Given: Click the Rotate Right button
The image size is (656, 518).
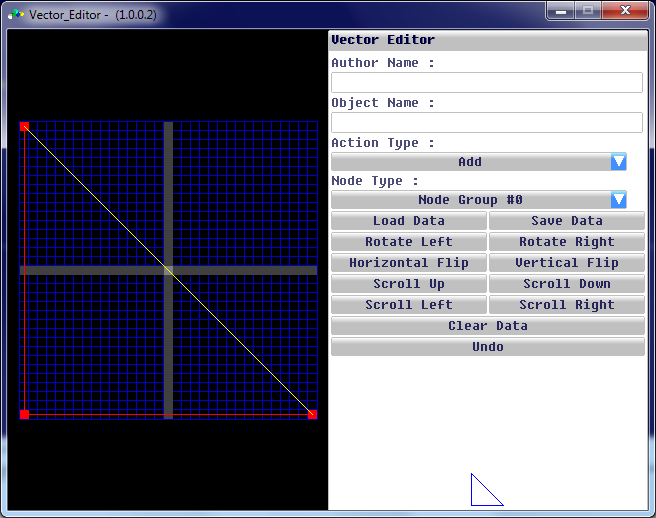Looking at the screenshot, I should coord(566,242).
